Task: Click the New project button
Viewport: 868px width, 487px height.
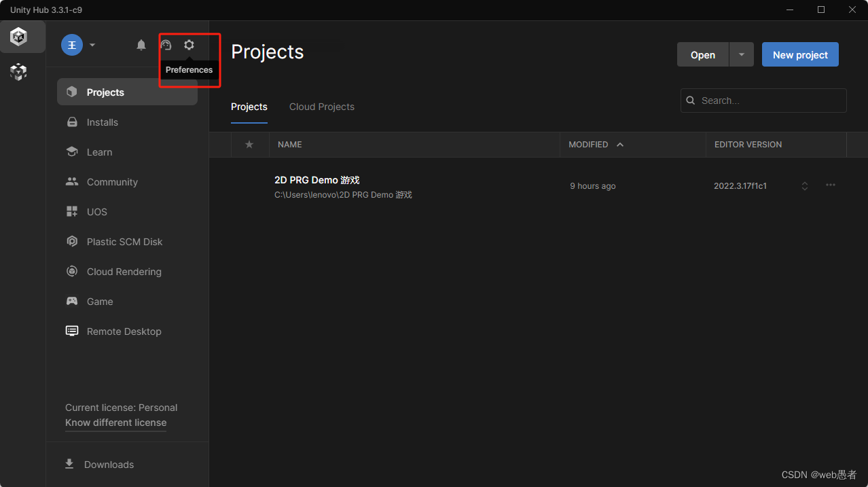Action: 800,54
